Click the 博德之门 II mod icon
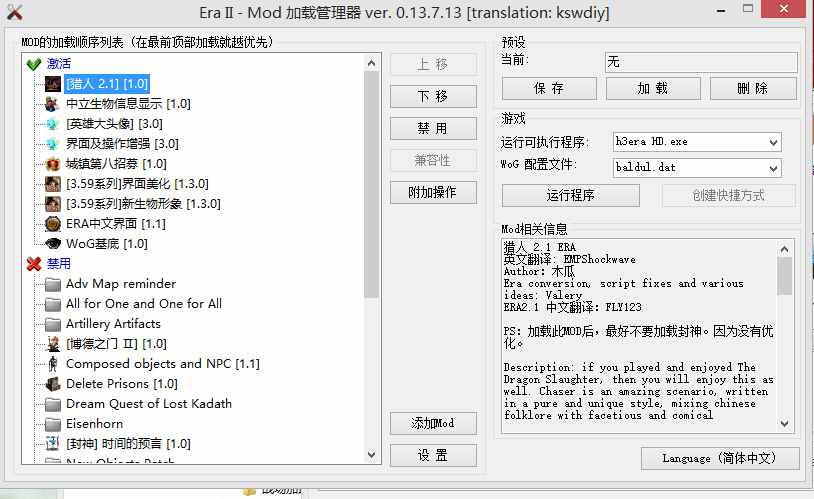The image size is (814, 499). pyautogui.click(x=52, y=344)
